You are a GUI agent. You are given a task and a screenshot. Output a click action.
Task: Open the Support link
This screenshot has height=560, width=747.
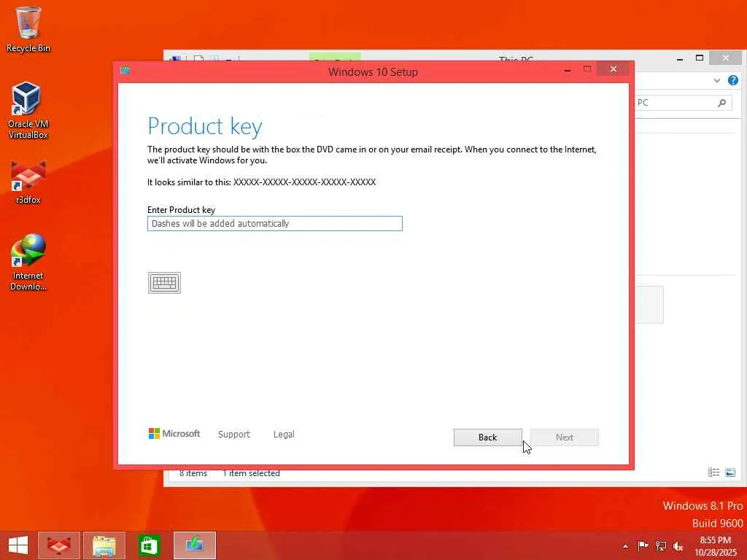pyautogui.click(x=234, y=435)
